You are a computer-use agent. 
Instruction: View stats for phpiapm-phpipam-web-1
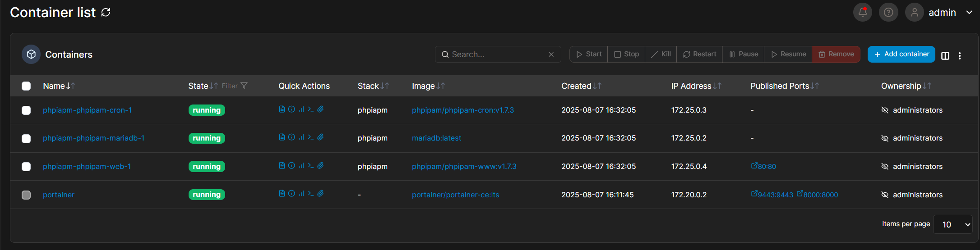coord(301,166)
